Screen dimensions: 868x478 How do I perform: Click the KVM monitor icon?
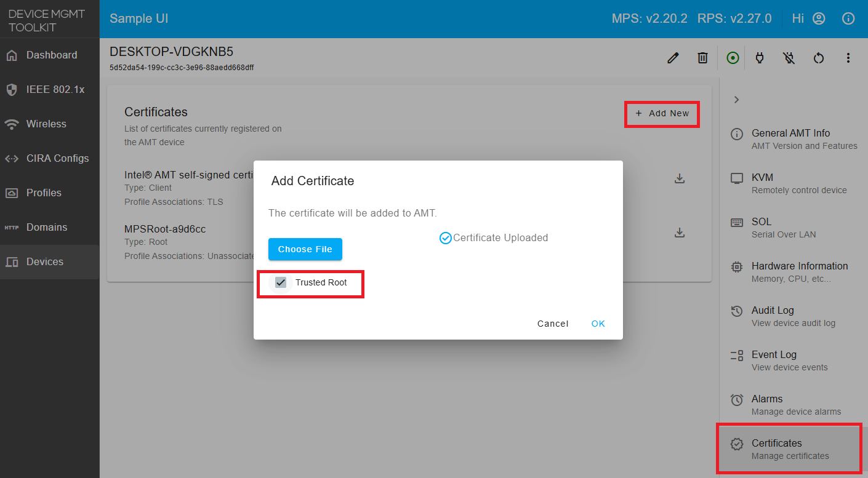click(x=737, y=178)
